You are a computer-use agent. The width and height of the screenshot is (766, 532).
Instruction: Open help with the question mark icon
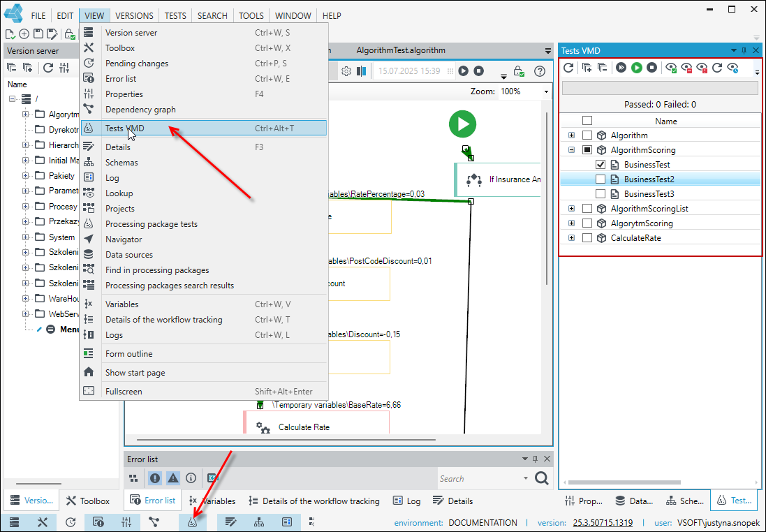539,71
